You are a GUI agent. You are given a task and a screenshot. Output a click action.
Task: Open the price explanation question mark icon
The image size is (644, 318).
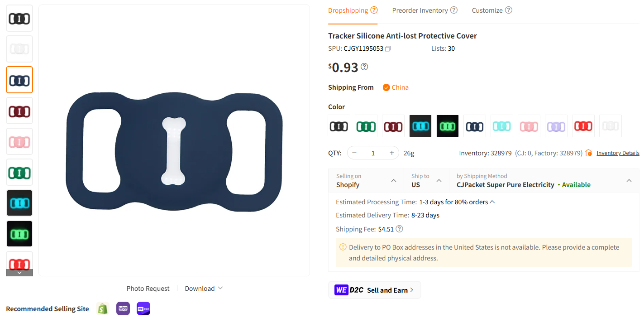coord(364,66)
